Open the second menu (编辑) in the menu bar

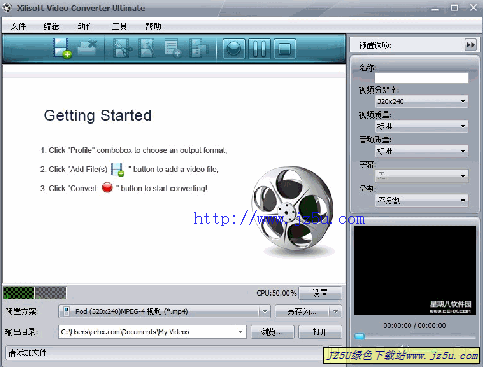[51, 26]
